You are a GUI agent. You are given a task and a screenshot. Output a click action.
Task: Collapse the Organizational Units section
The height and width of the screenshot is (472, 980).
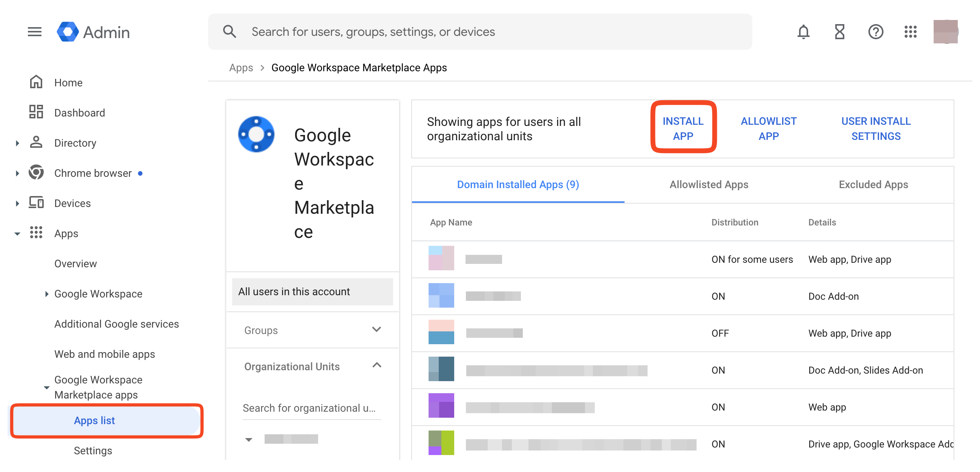coord(377,365)
